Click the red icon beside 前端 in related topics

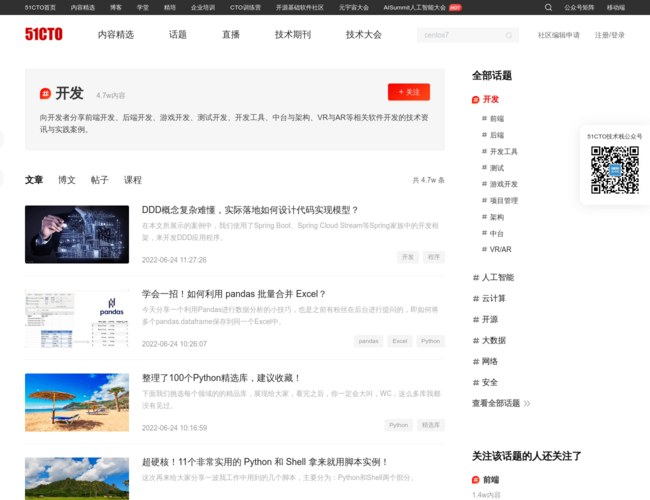tap(475, 480)
